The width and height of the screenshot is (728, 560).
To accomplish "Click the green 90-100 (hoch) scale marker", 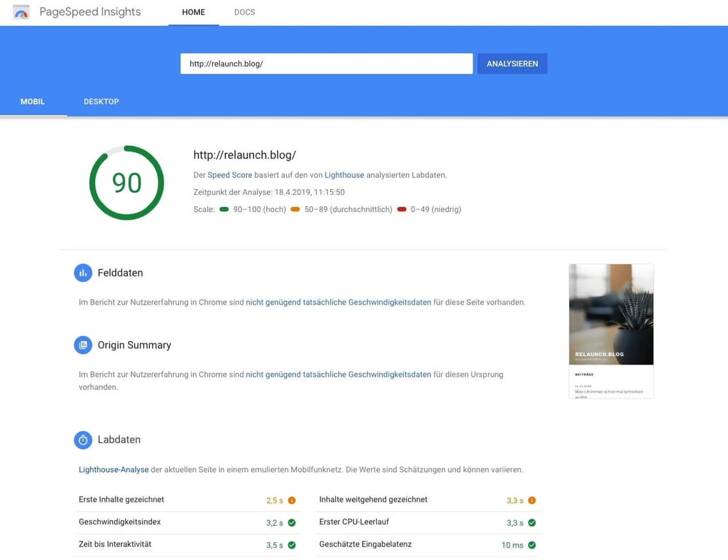I will 224,209.
